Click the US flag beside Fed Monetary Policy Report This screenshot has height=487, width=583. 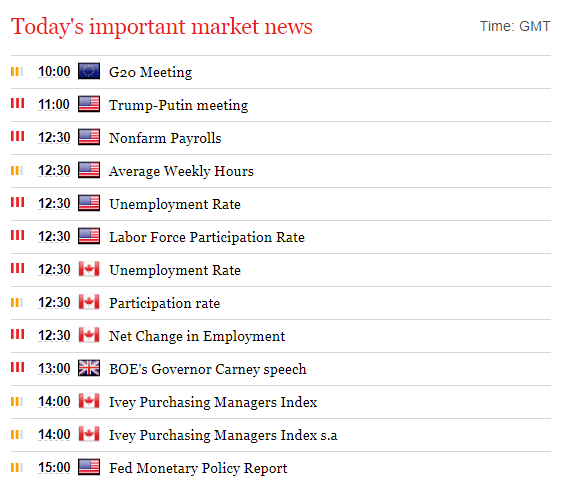89,467
